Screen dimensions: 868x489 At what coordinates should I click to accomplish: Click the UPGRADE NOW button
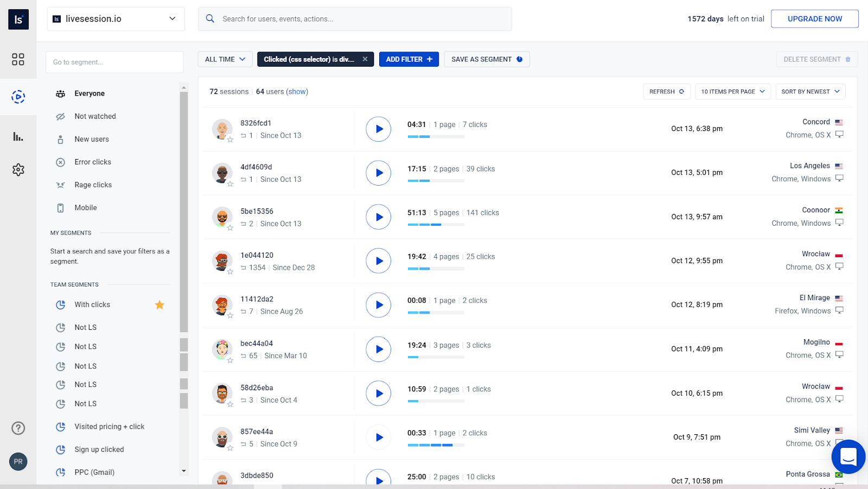814,18
